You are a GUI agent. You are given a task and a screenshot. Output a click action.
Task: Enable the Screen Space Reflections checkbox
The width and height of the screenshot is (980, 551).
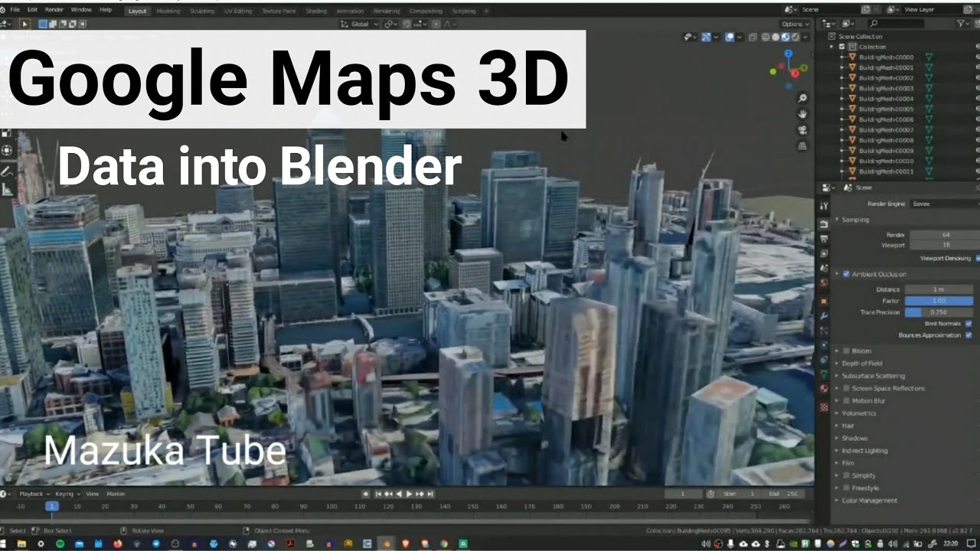point(846,388)
